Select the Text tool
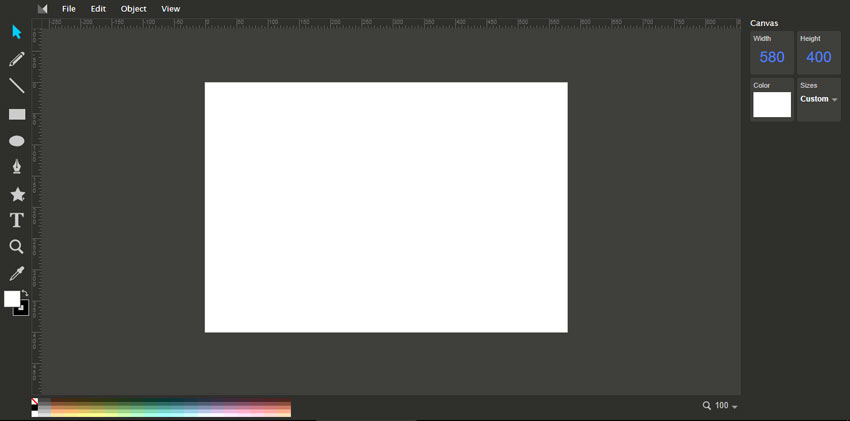The width and height of the screenshot is (850, 421). 17,220
